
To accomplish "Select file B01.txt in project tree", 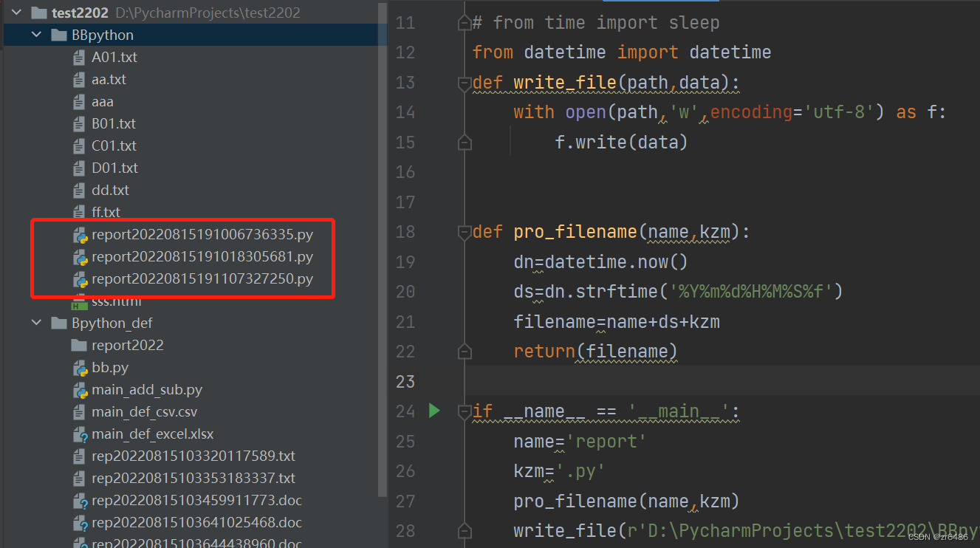I will click(114, 123).
